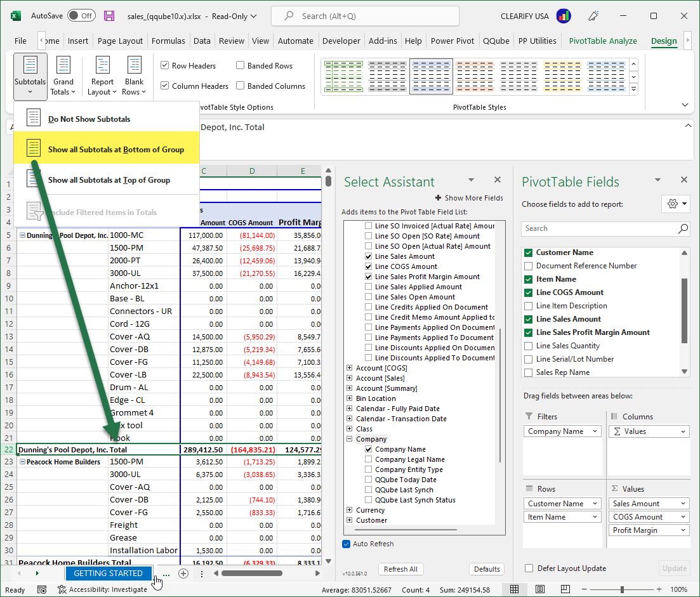Enable Banded Rows
Image resolution: width=700 pixels, height=597 pixels.
pos(240,65)
